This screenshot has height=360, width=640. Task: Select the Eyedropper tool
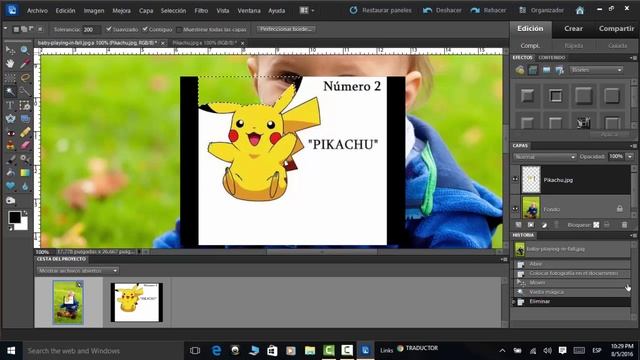click(x=25, y=64)
